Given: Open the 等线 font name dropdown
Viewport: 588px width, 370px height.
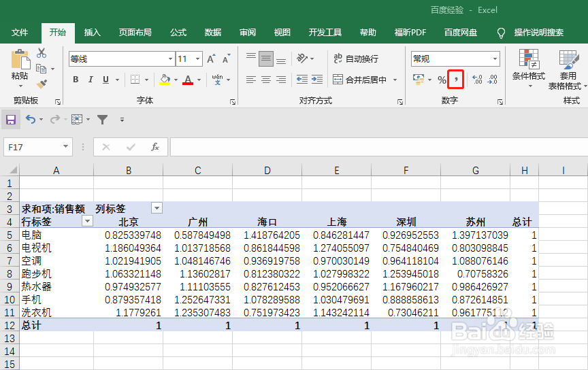Looking at the screenshot, I should [x=170, y=59].
